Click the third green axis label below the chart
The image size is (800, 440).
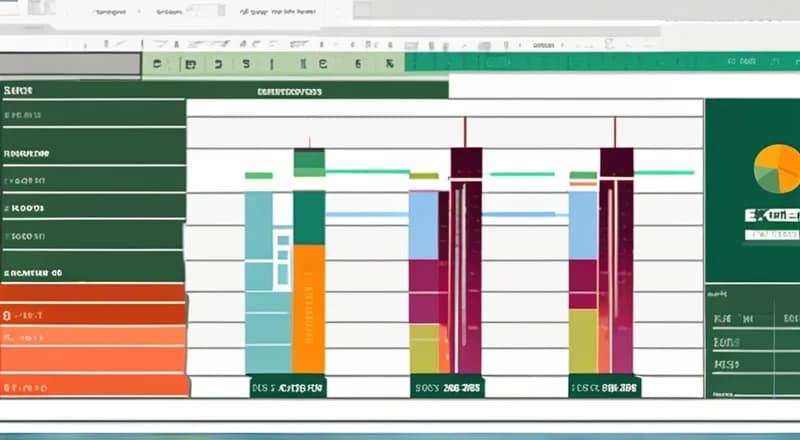605,387
